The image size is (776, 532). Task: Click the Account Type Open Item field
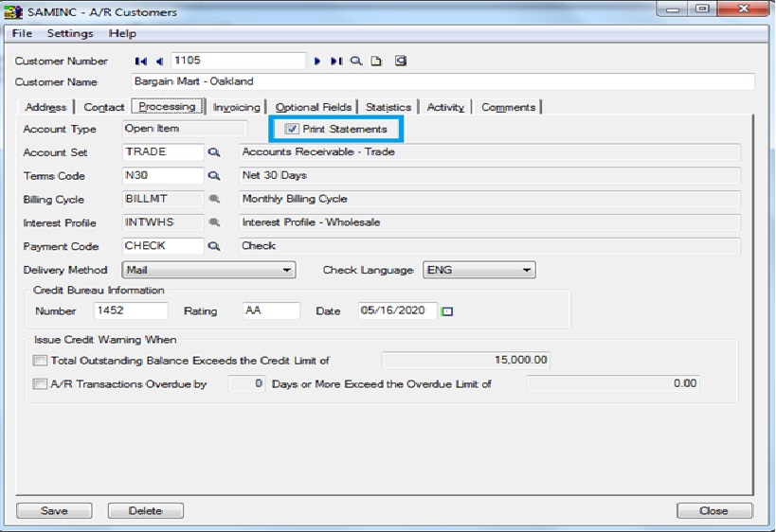coord(184,129)
